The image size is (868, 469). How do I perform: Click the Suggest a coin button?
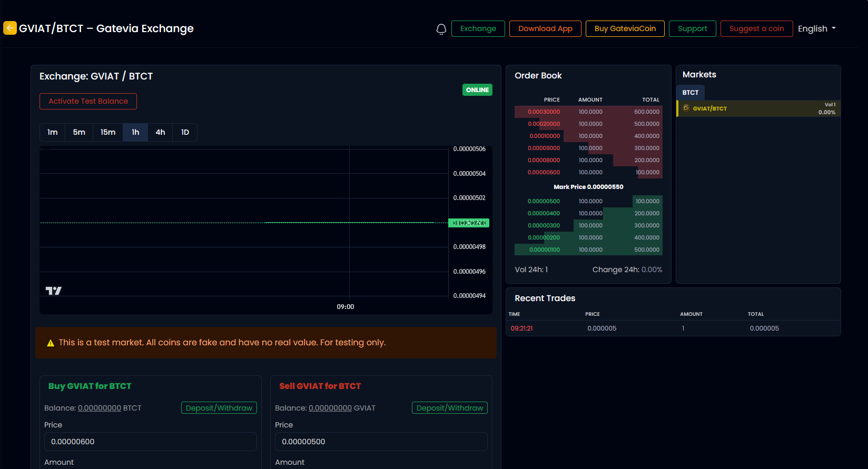tap(756, 28)
